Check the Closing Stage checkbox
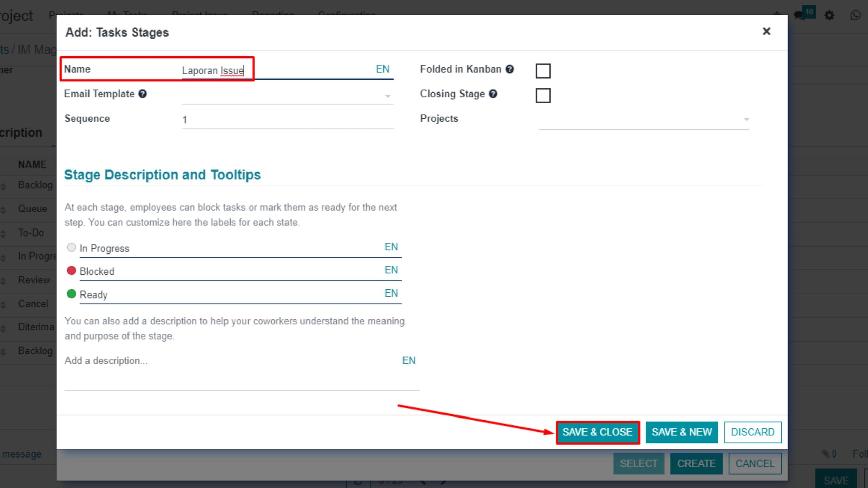 (x=543, y=96)
